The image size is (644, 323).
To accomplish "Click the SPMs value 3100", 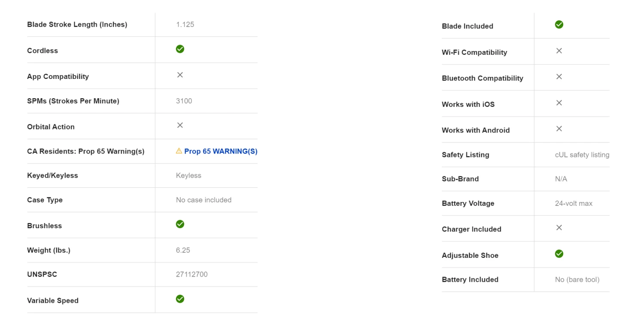I will coord(184,101).
